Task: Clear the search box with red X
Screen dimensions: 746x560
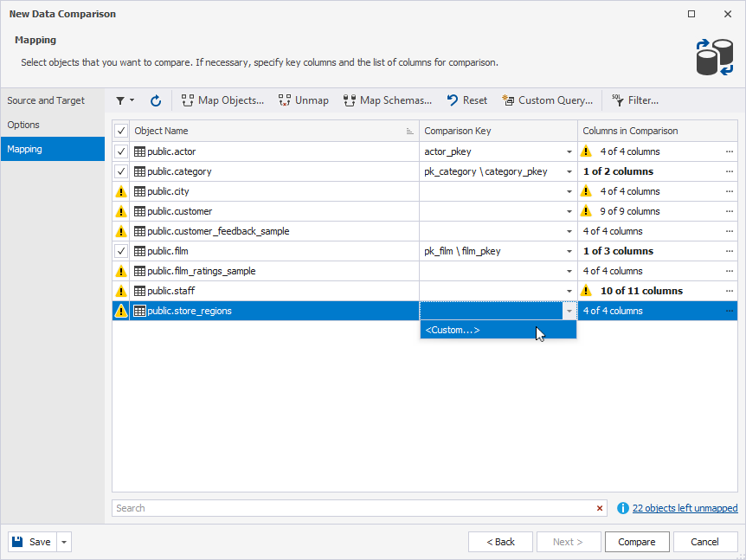Action: (600, 508)
